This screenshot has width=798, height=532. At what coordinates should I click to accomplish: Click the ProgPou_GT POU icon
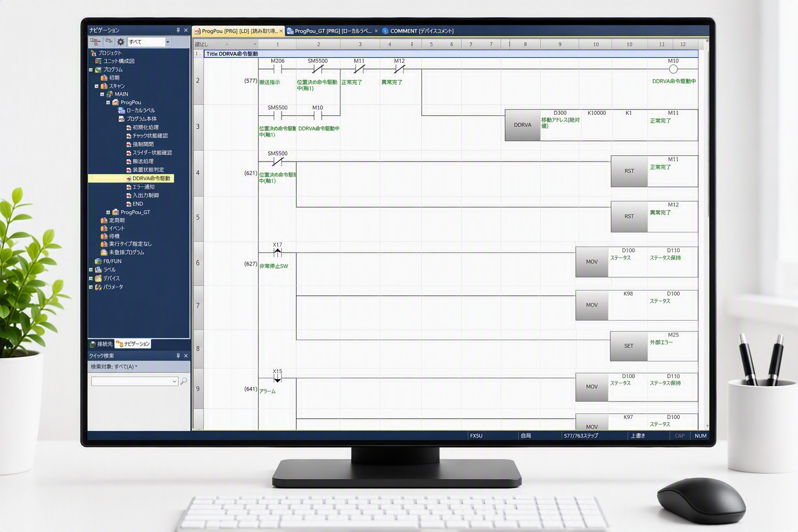point(115,212)
